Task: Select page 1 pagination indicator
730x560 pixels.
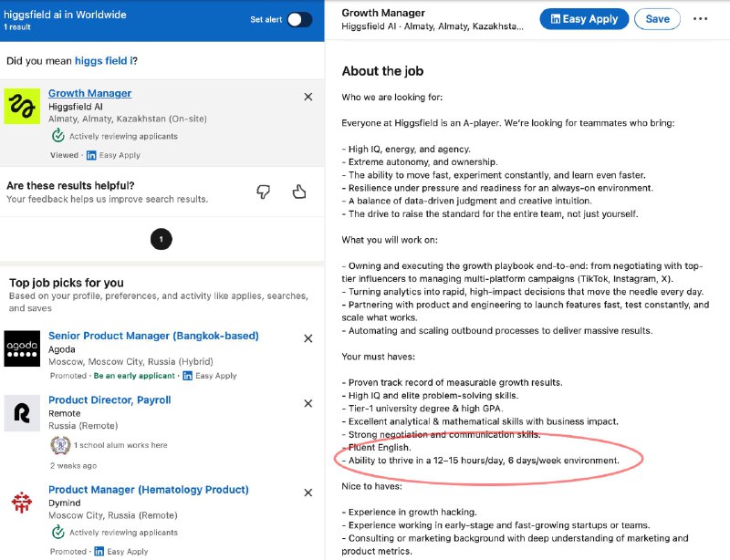Action: click(161, 240)
